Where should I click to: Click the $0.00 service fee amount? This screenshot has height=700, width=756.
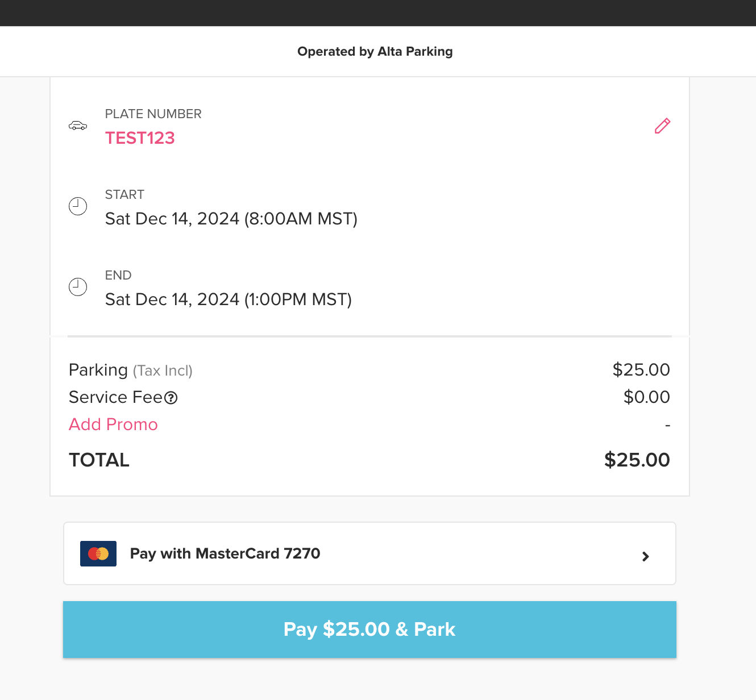tap(646, 397)
